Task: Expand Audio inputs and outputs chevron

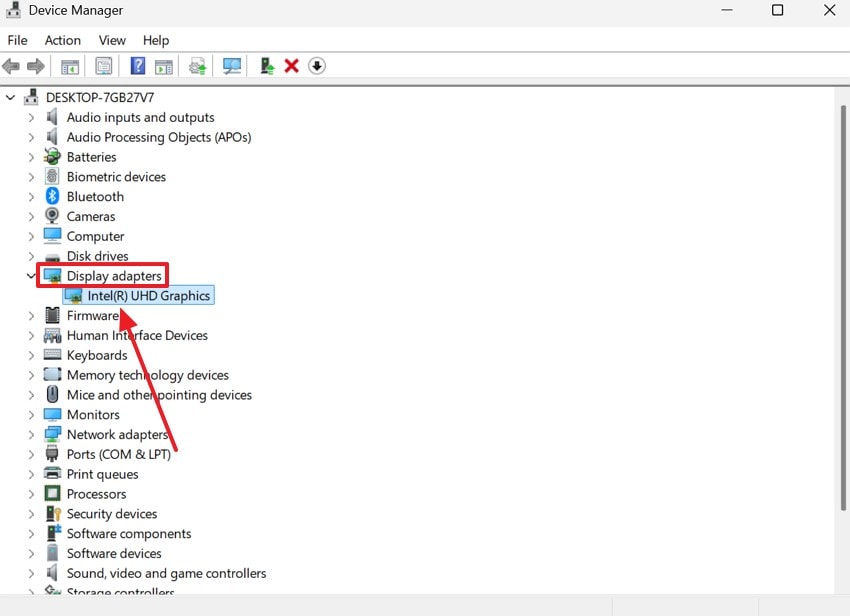Action: click(31, 117)
